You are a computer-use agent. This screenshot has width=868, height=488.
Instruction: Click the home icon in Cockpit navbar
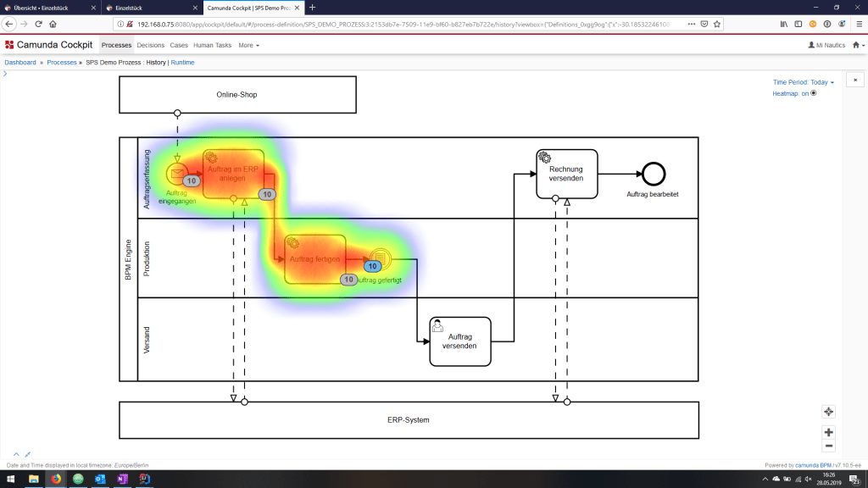(856, 45)
